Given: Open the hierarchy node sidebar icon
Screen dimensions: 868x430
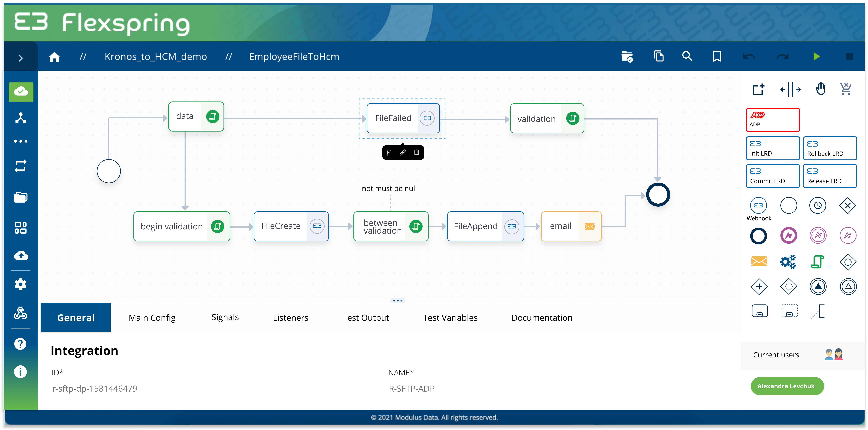Looking at the screenshot, I should click(21, 118).
